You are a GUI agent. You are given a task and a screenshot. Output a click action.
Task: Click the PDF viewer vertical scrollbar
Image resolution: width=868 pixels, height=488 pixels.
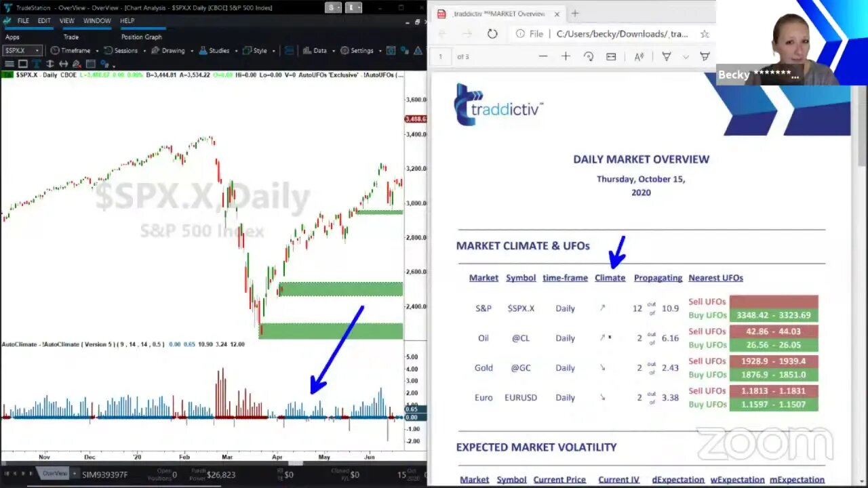tap(862, 125)
